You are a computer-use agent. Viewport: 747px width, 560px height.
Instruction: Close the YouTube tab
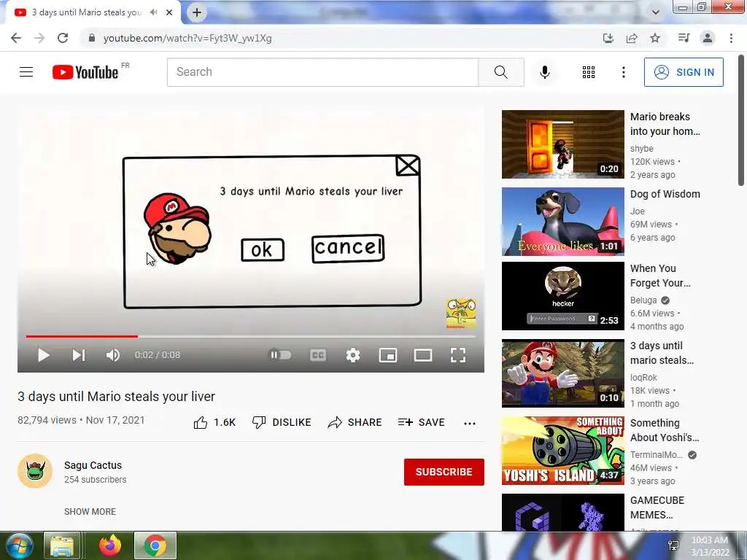click(x=169, y=12)
